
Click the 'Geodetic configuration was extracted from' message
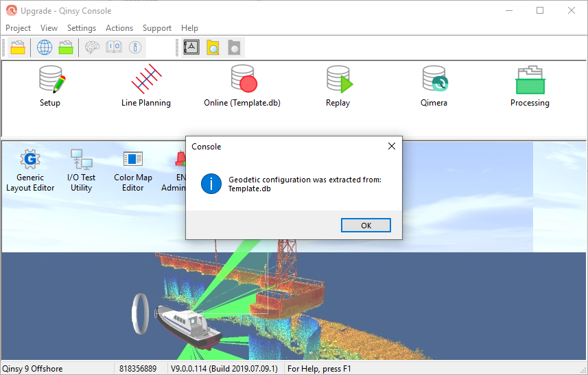point(305,180)
